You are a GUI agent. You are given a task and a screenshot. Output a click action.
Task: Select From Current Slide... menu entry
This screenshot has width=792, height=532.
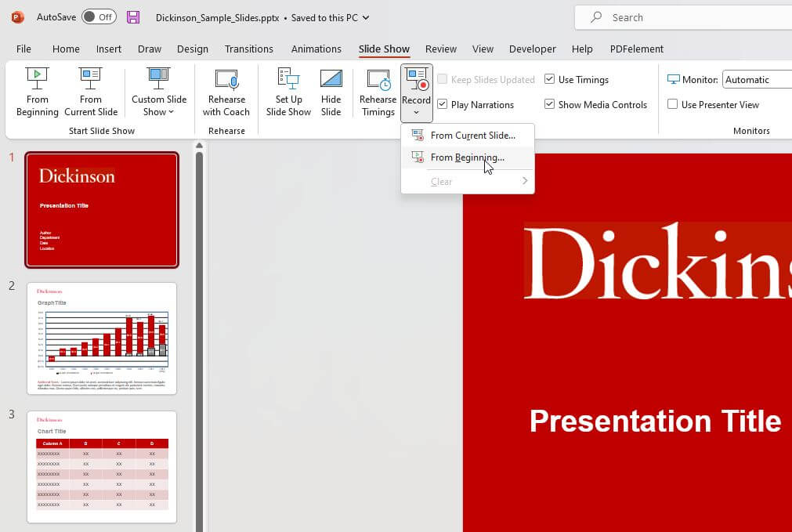pyautogui.click(x=472, y=136)
